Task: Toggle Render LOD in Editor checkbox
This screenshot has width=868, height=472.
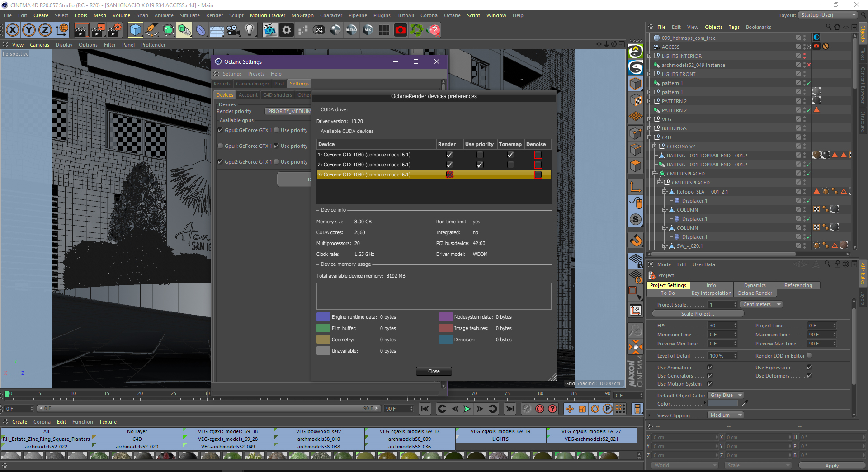Action: coord(809,355)
